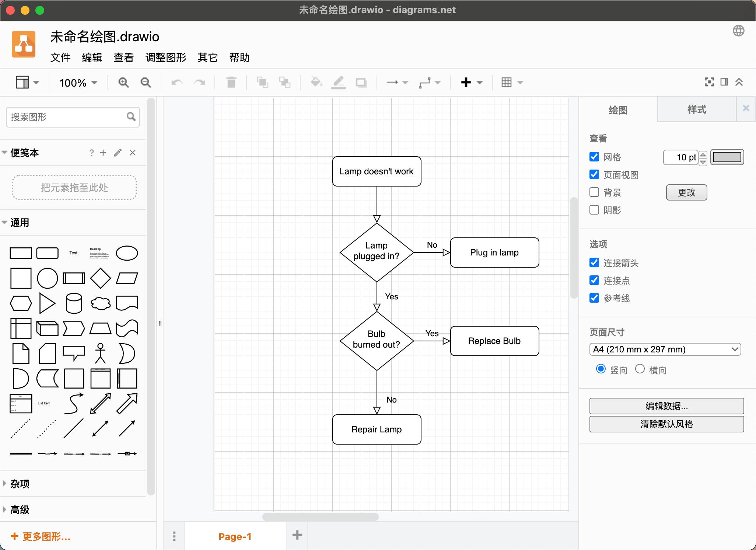Click the zoom out magnifier icon
The width and height of the screenshot is (756, 550).
146,83
